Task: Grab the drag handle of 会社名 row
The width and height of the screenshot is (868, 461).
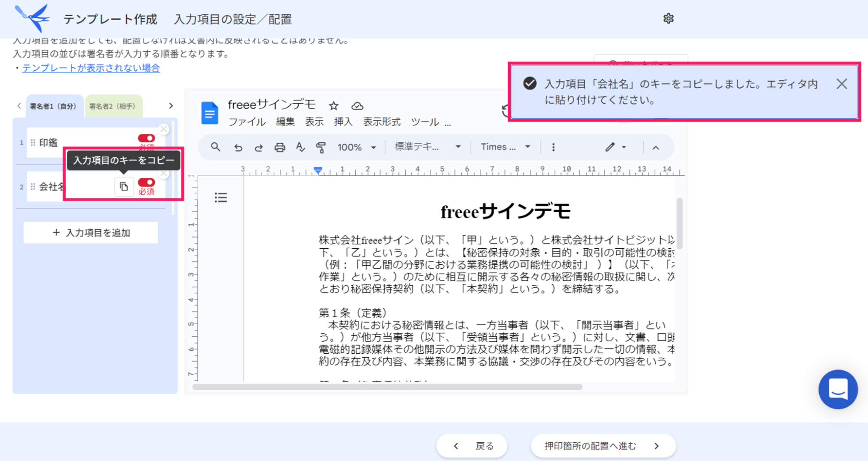Action: point(33,187)
